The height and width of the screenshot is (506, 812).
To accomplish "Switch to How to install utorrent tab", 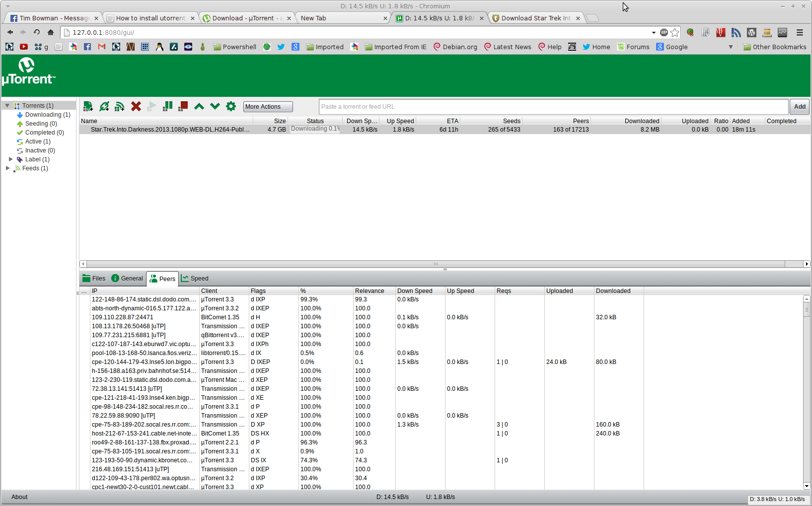I will pyautogui.click(x=151, y=18).
